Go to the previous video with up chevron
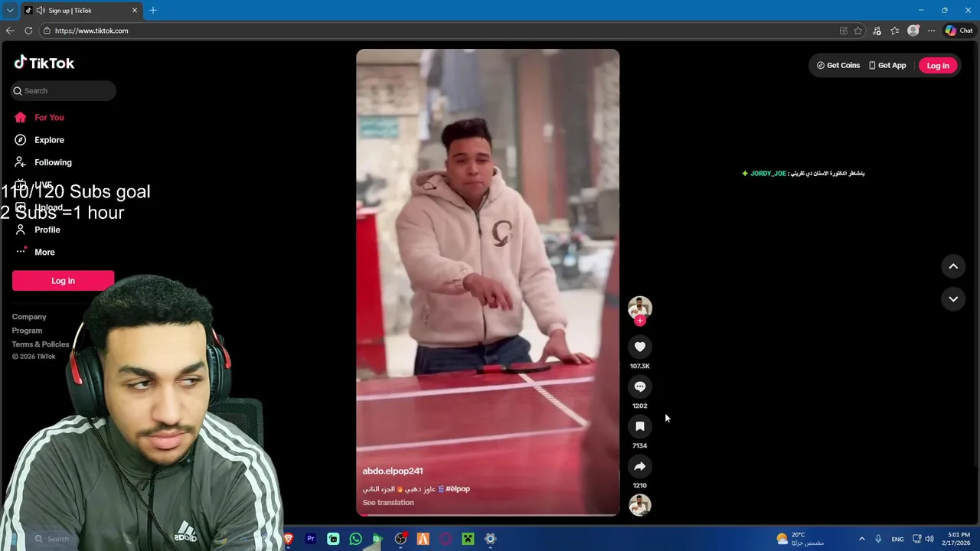 coord(953,266)
